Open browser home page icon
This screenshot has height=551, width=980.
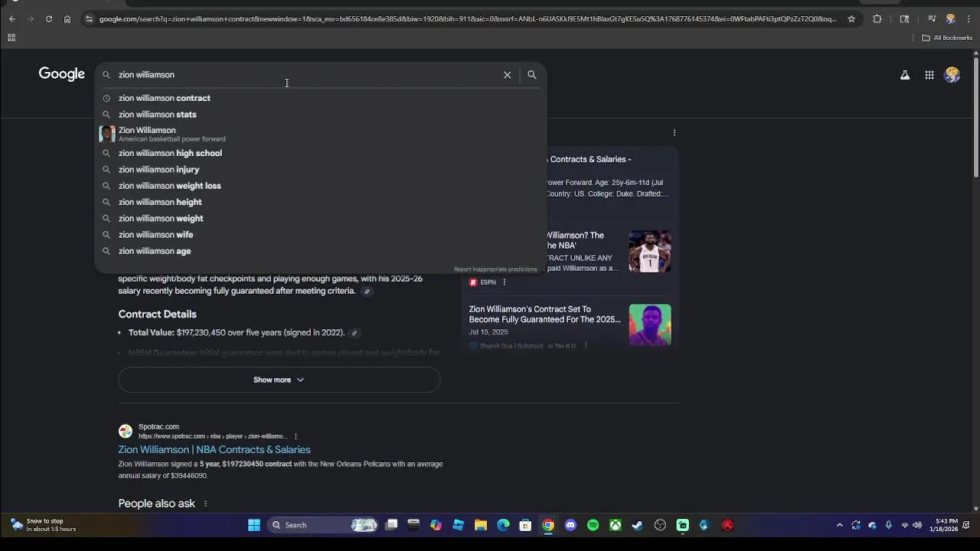(x=67, y=19)
